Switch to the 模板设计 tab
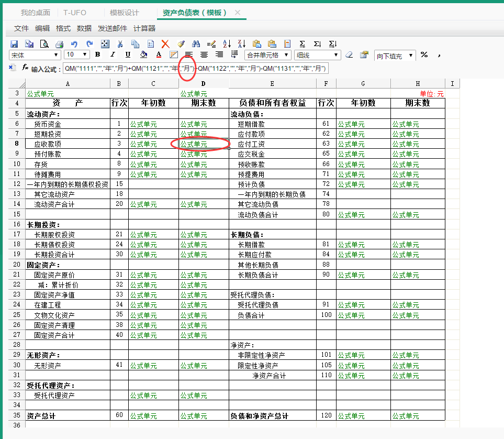This screenshot has width=504, height=439. [x=124, y=13]
